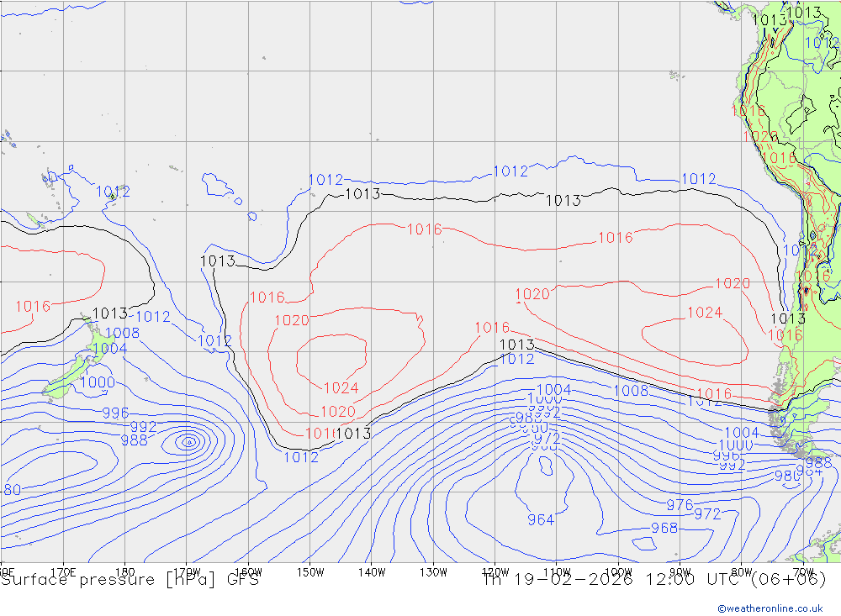Select the 1008 isobar label beside New Zealand
Screen dimensions: 841x616
pyautogui.click(x=122, y=333)
